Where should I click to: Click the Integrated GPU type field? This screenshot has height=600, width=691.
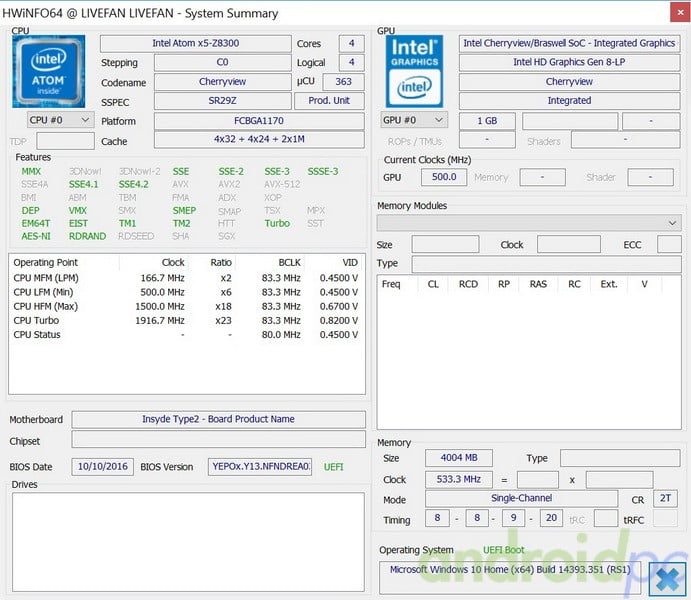(569, 100)
